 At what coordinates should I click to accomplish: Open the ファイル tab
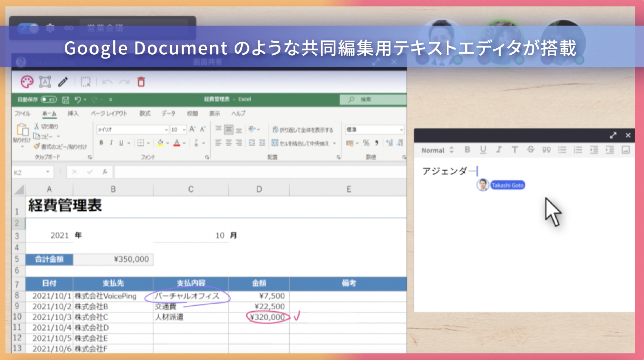coord(22,114)
